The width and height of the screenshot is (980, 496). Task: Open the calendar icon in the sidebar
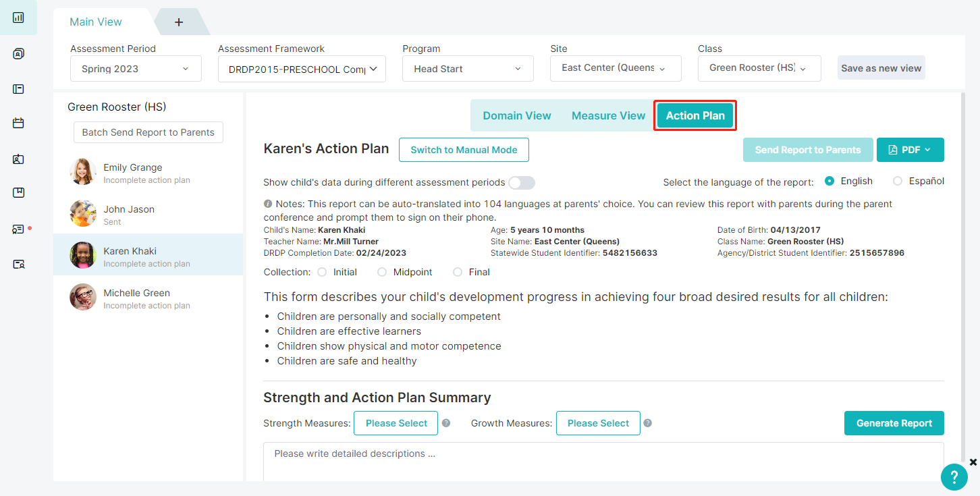pos(18,123)
